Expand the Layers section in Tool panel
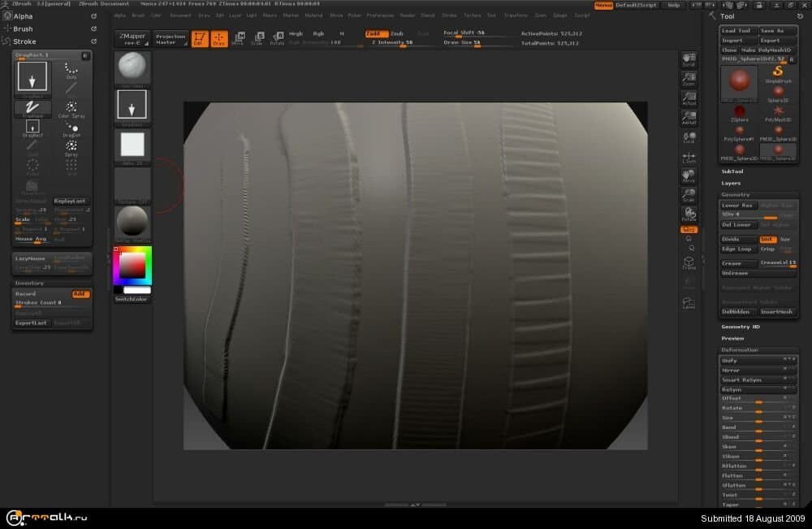Viewport: 812px width, 529px height. (x=731, y=183)
